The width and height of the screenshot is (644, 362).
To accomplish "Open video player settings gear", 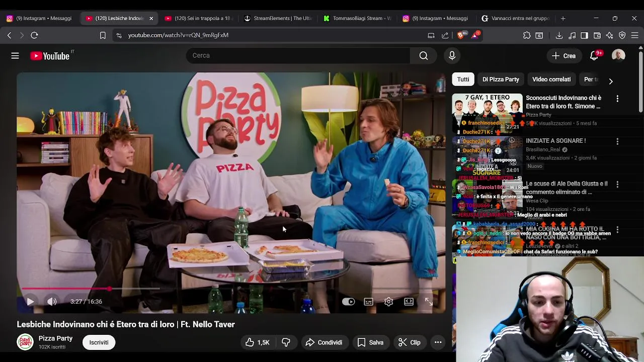I will (x=388, y=302).
